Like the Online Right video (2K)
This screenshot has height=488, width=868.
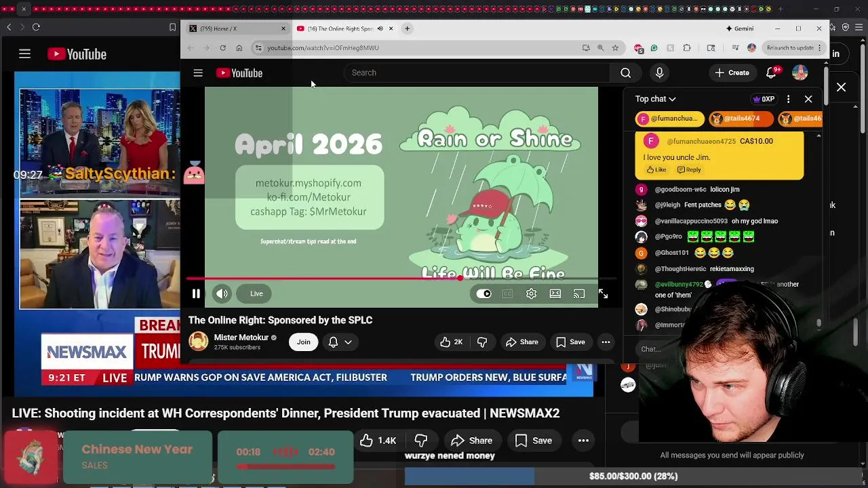pos(452,342)
